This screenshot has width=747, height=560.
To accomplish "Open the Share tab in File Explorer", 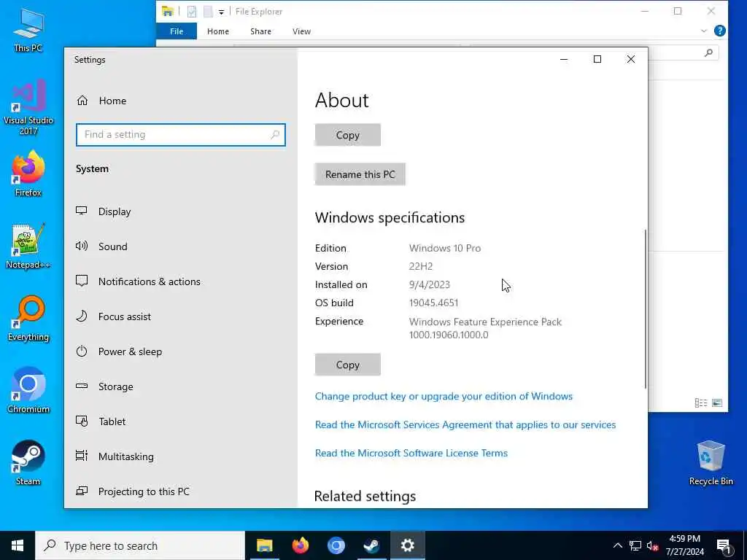I will [x=260, y=31].
